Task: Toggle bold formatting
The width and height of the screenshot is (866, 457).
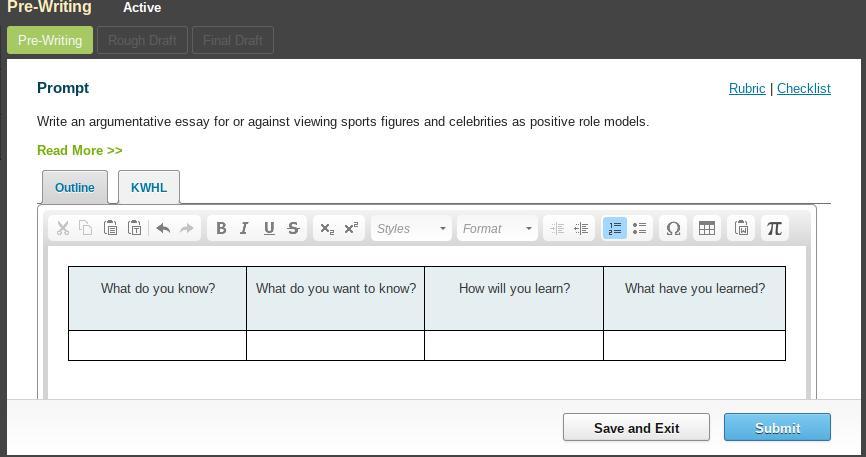Action: click(x=221, y=228)
